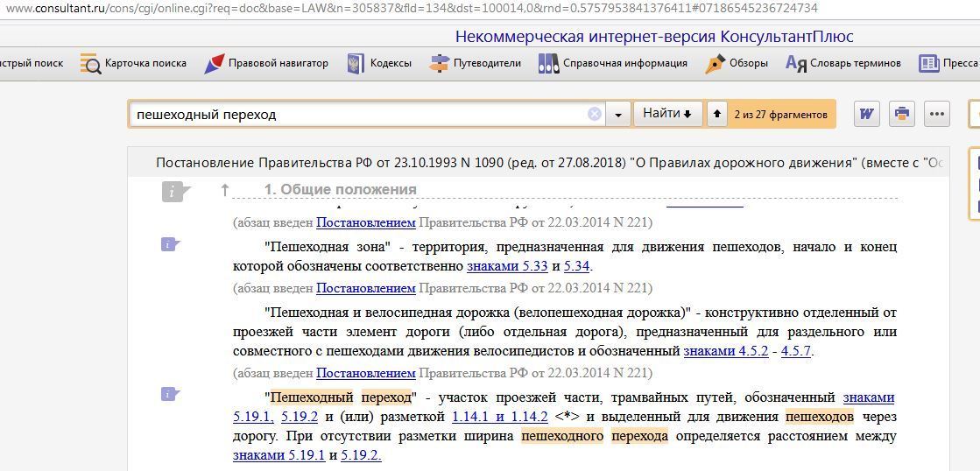Open info note beside Пешеходный переход paragraph
The image size is (980, 471).
(x=170, y=394)
